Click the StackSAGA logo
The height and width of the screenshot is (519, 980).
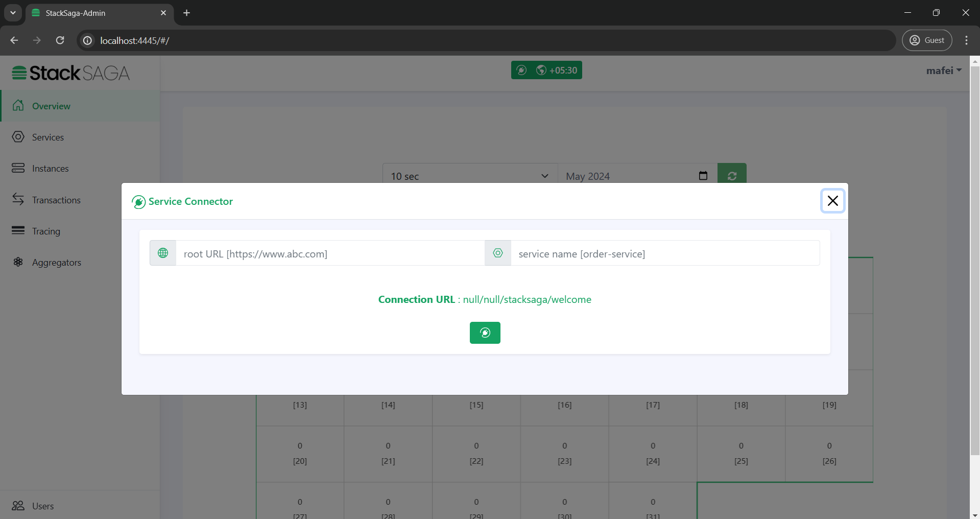pos(71,73)
